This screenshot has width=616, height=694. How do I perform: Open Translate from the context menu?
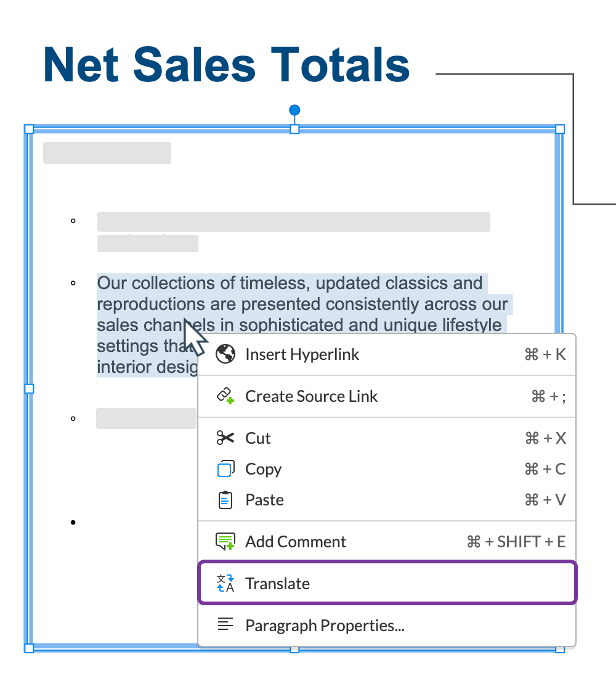(277, 584)
